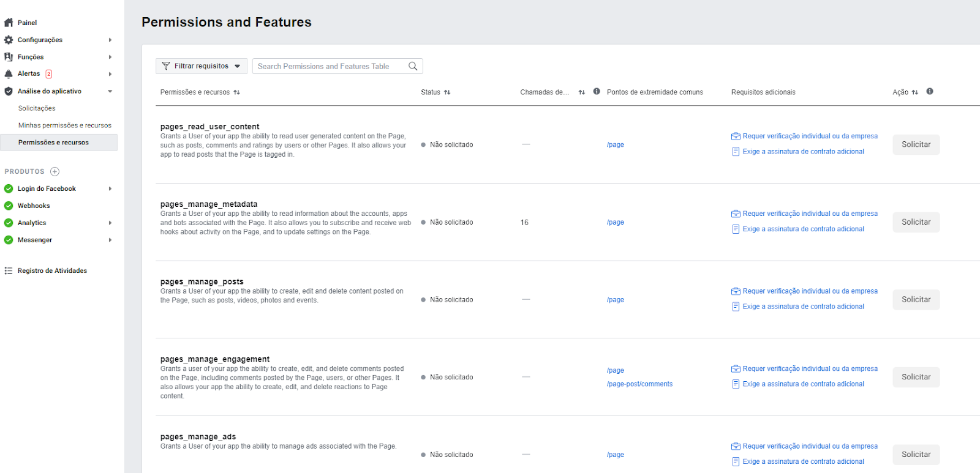Click info icon beside Chamadas de column
Viewport: 980px width, 473px height.
click(x=597, y=92)
